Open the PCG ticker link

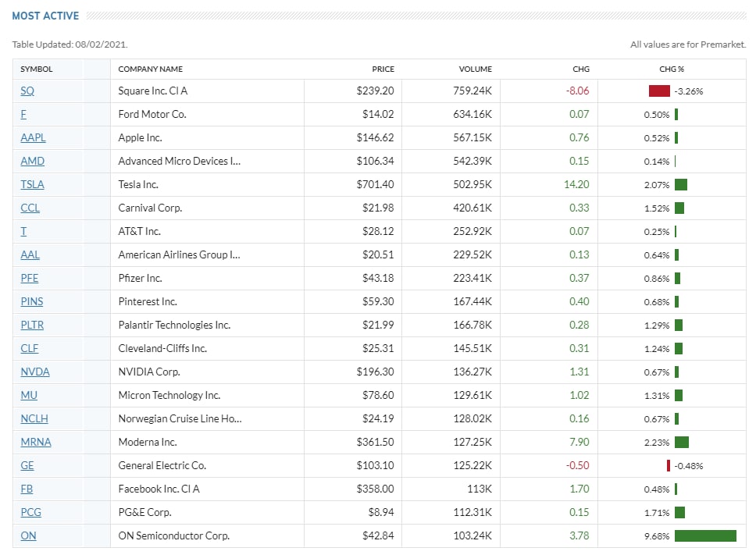point(31,512)
